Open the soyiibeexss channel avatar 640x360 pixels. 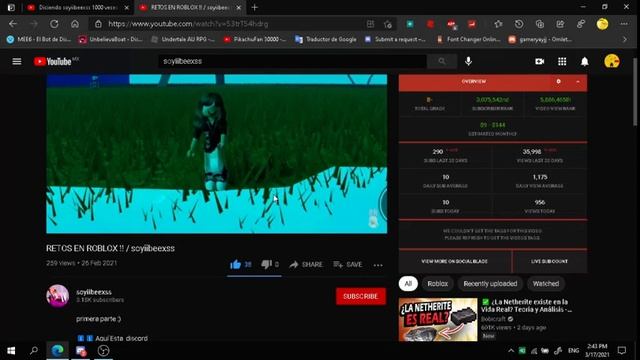pos(58,296)
